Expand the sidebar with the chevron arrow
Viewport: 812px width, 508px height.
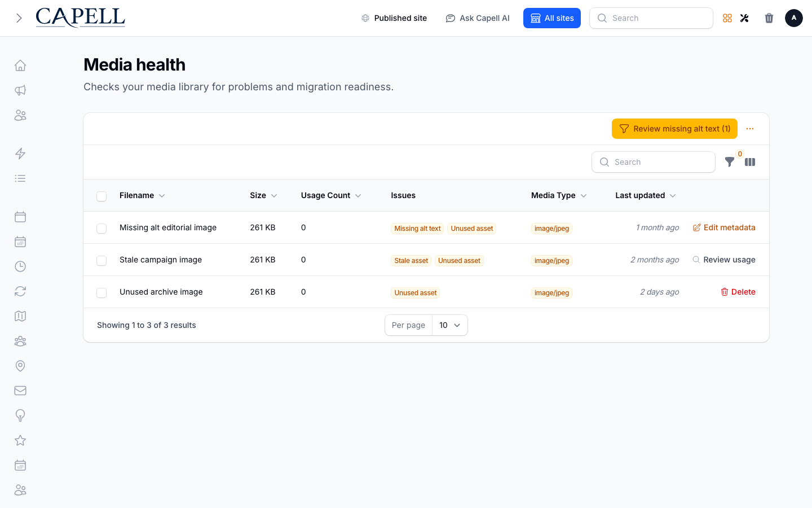point(19,18)
